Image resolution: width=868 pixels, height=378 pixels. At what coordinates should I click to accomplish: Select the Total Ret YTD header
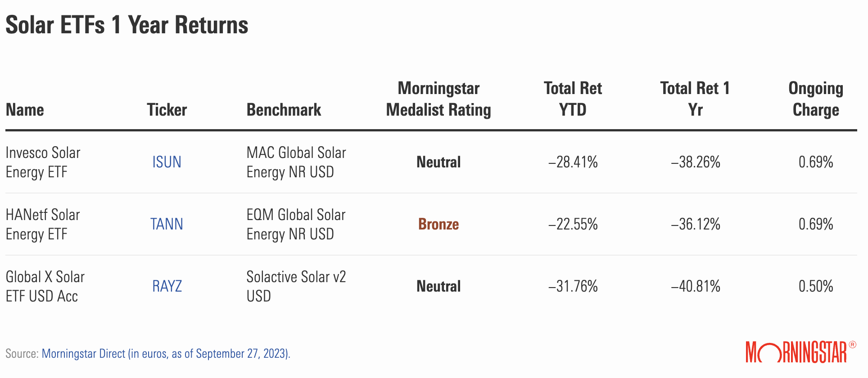click(x=573, y=99)
